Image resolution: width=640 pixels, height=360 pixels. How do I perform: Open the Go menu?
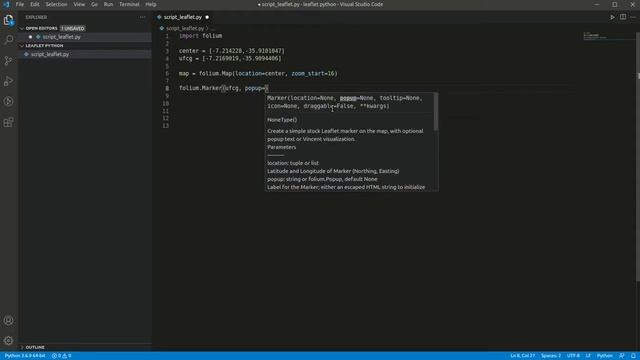click(94, 4)
